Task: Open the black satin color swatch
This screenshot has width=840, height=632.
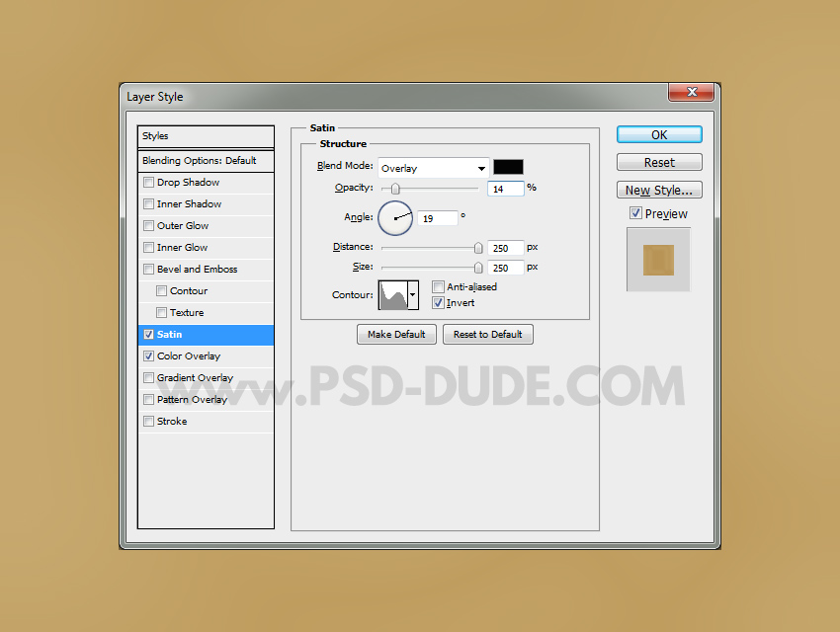Action: [508, 167]
